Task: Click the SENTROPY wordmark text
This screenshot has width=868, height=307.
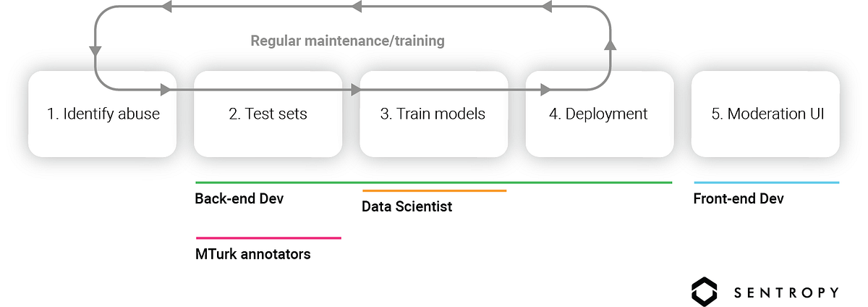Action: 786,293
